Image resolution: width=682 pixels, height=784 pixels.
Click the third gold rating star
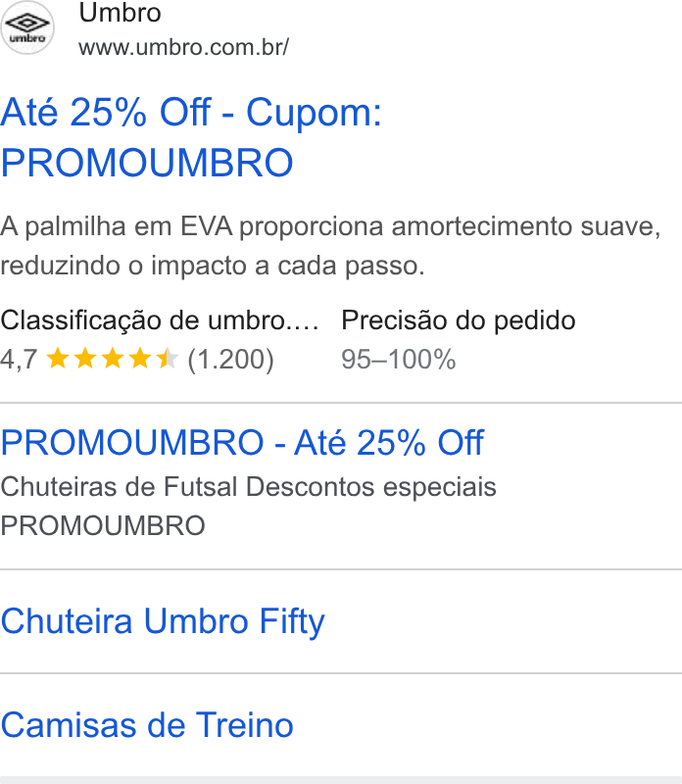(x=113, y=359)
